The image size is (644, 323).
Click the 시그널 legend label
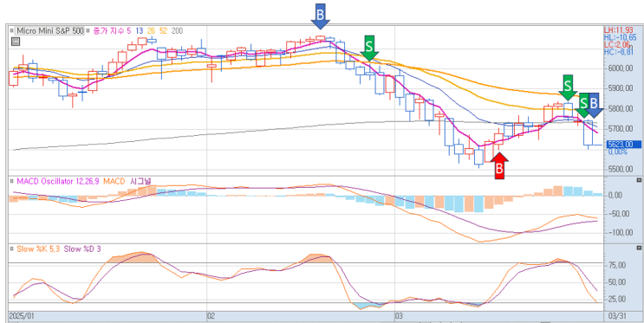click(x=140, y=181)
